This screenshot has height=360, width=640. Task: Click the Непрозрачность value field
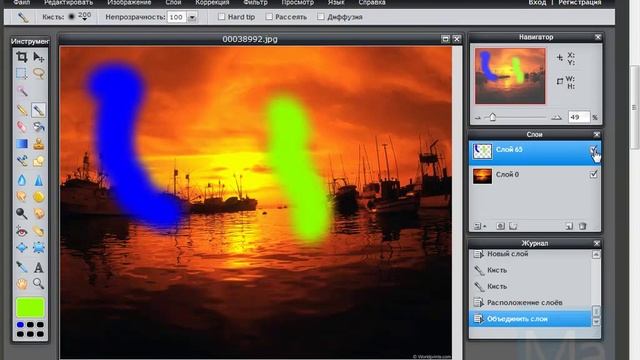(x=176, y=17)
